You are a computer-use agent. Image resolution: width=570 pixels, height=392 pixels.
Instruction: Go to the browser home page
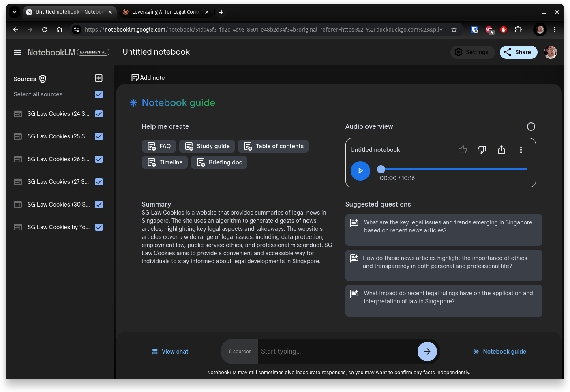click(x=59, y=30)
